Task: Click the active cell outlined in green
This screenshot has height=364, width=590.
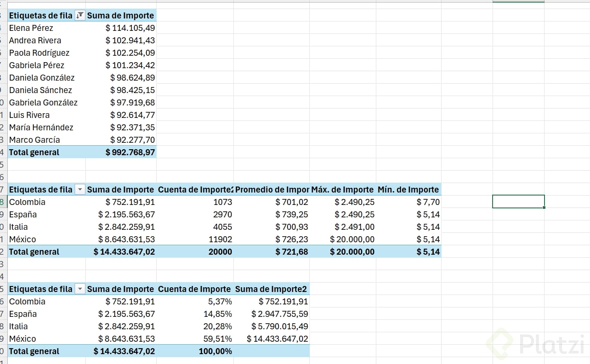Action: tap(518, 202)
